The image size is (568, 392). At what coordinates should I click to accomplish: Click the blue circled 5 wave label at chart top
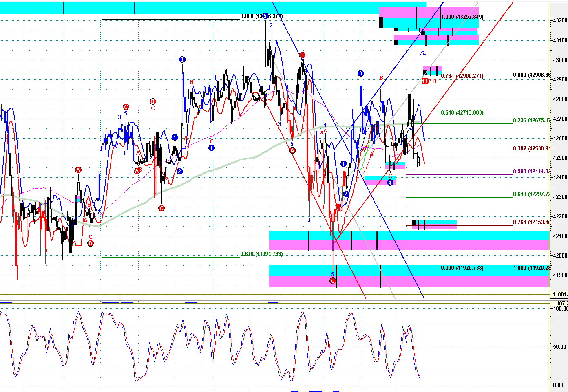[x=265, y=16]
